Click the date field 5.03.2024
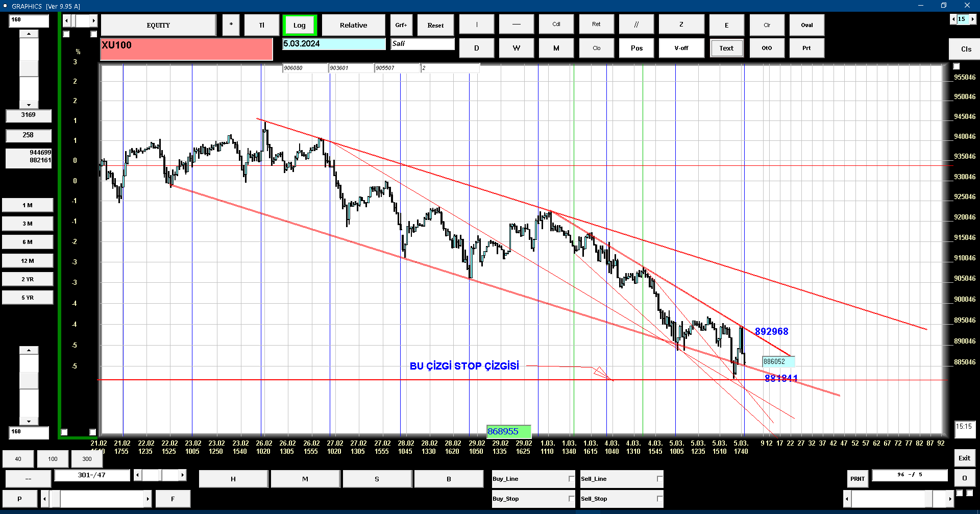 334,44
